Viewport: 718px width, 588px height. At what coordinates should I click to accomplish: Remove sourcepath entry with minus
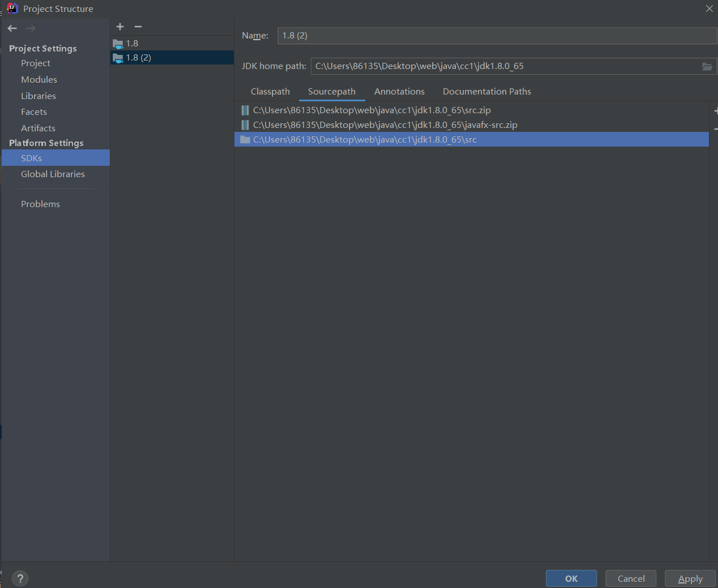point(716,130)
